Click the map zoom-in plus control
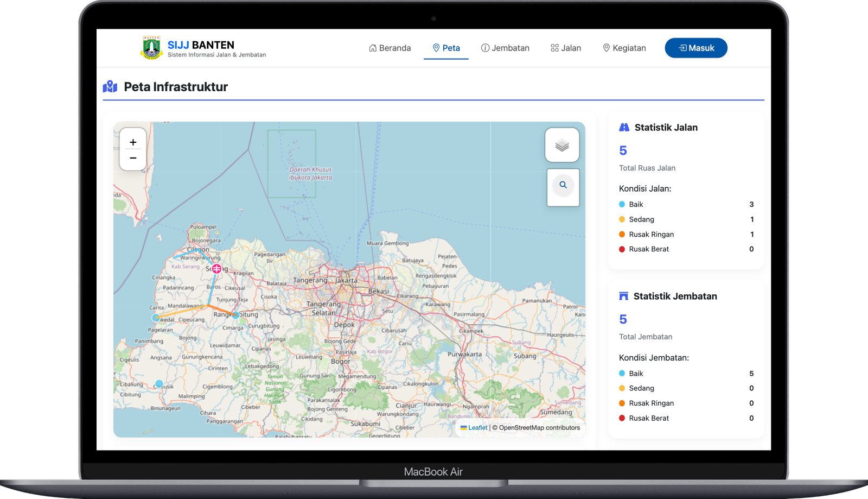 pos(133,142)
